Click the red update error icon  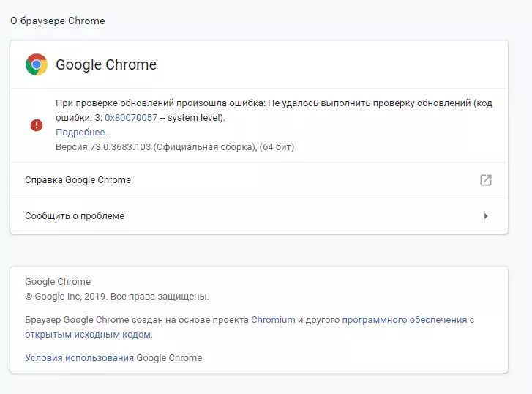[x=37, y=125]
